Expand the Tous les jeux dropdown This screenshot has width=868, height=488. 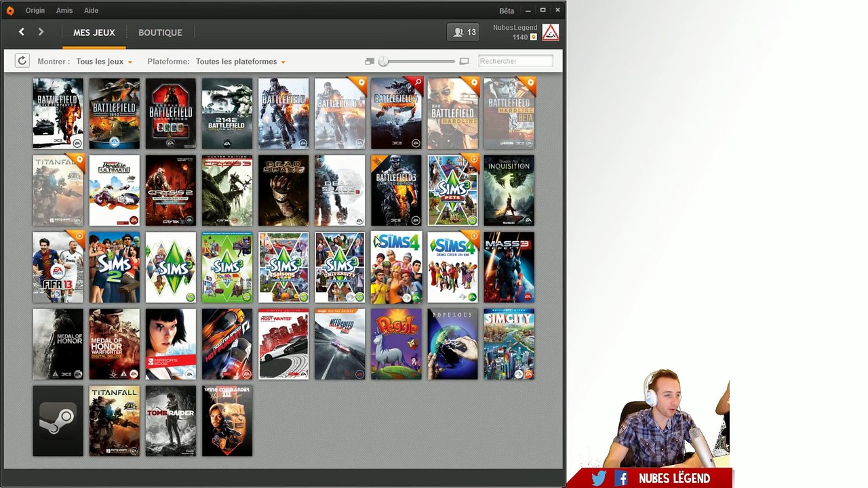(x=104, y=62)
